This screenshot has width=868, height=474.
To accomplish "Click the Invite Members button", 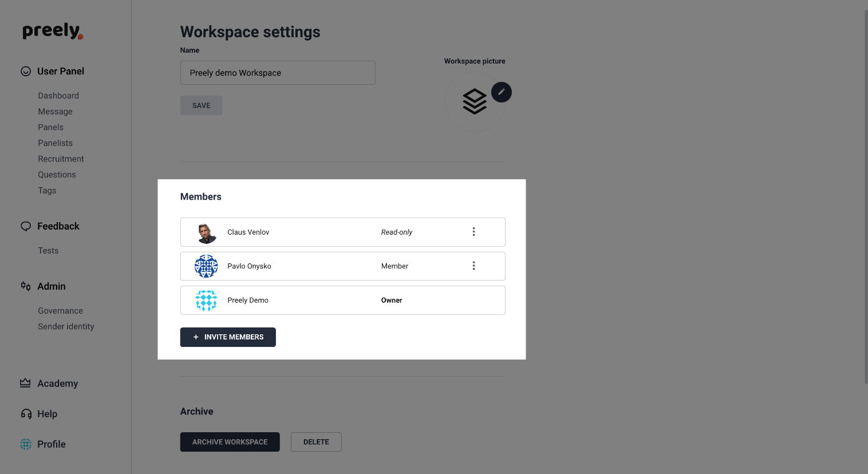I will coord(228,337).
